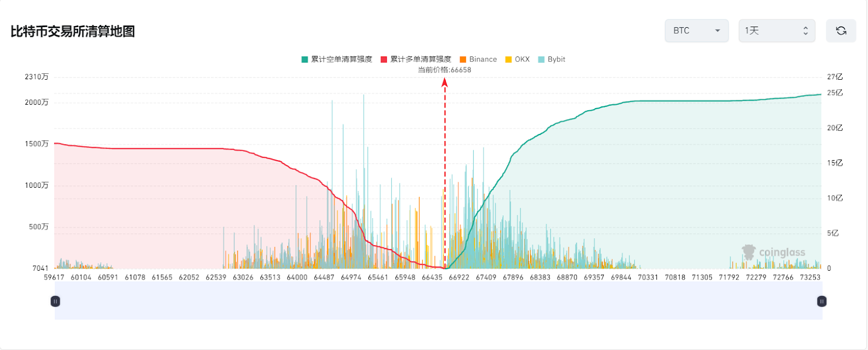
Task: Click the refresh chart icon button
Action: coord(841,31)
